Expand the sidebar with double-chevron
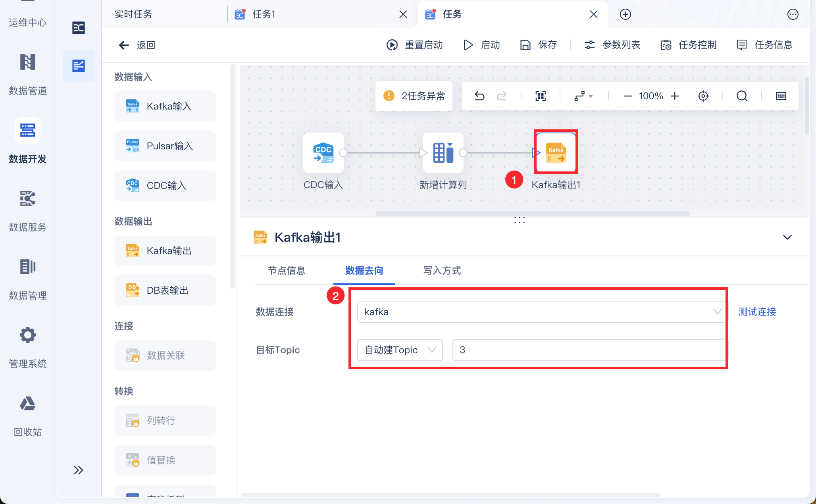Image resolution: width=816 pixels, height=504 pixels. tap(78, 470)
